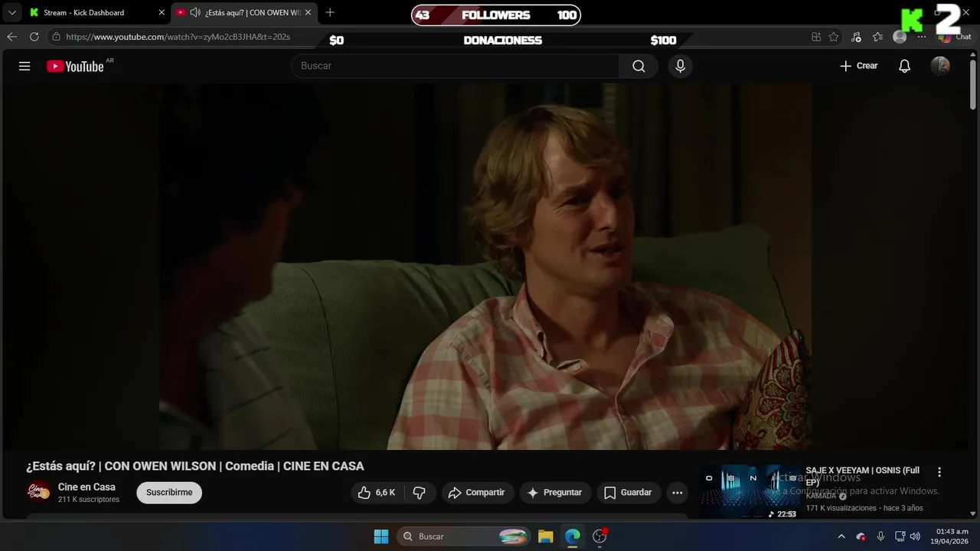Open Cine en Casa channel name link
Image resolution: width=980 pixels, height=551 pixels.
87,487
